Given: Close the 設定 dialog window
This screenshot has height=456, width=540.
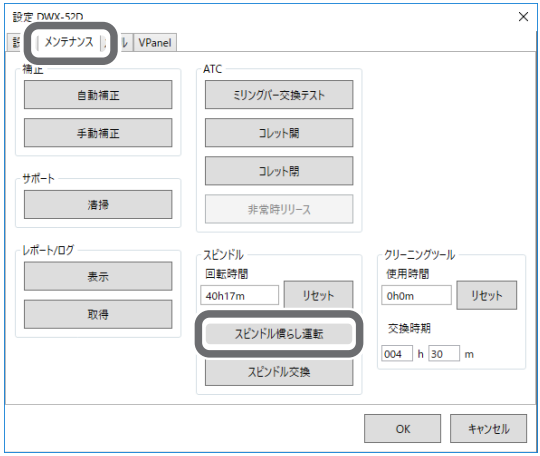Looking at the screenshot, I should (x=523, y=17).
